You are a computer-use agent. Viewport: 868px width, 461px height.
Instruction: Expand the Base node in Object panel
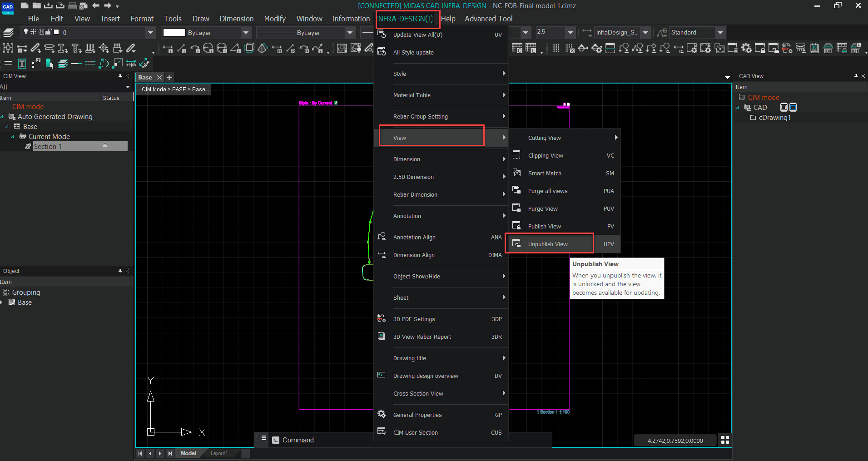pyautogui.click(x=2, y=302)
